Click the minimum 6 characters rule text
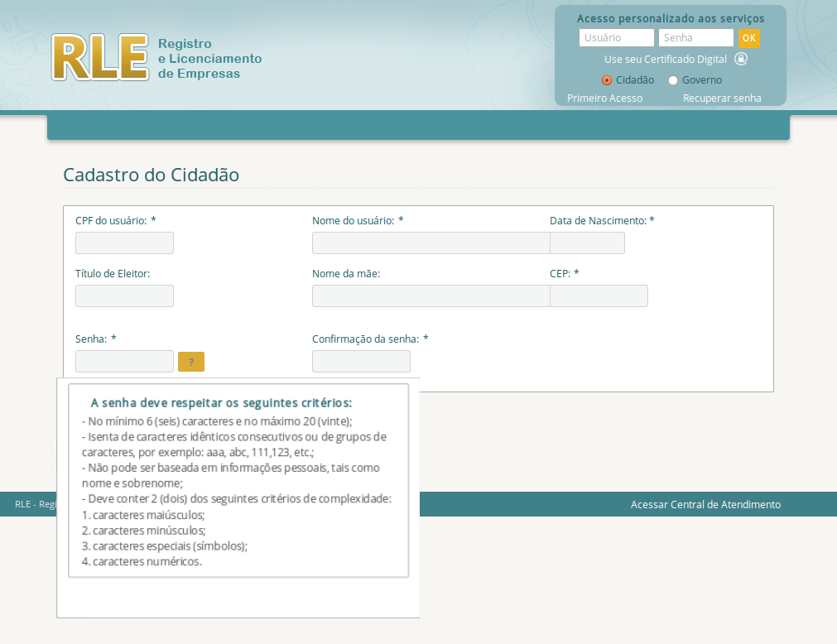Screen dimensions: 837x644 tap(217, 421)
